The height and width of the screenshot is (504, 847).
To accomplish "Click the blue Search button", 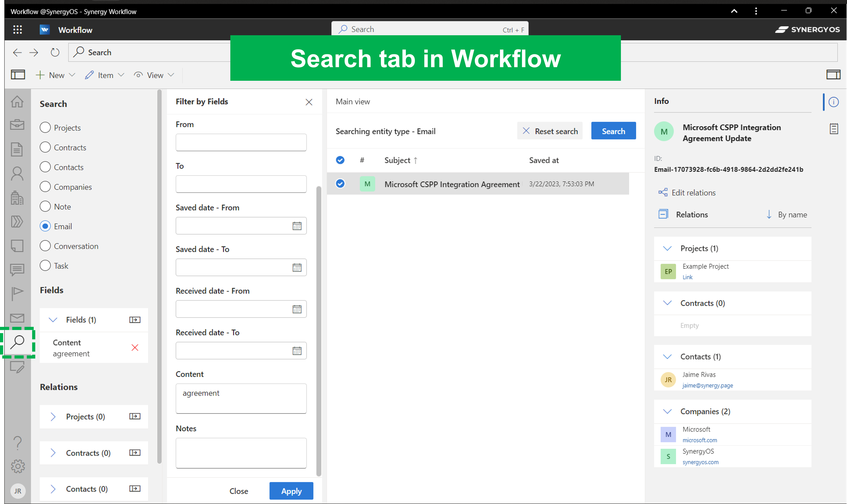I will pos(614,131).
